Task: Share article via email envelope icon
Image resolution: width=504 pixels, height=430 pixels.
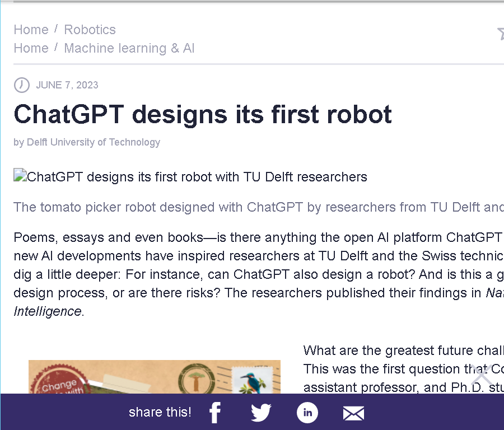Action: [x=353, y=413]
